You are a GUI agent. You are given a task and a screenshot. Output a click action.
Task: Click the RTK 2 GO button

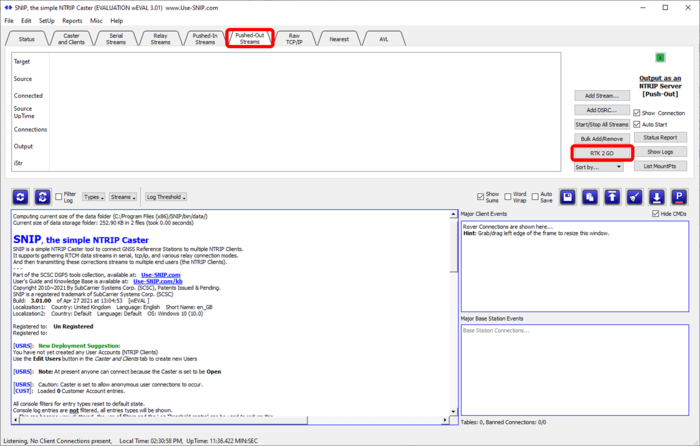pyautogui.click(x=602, y=153)
